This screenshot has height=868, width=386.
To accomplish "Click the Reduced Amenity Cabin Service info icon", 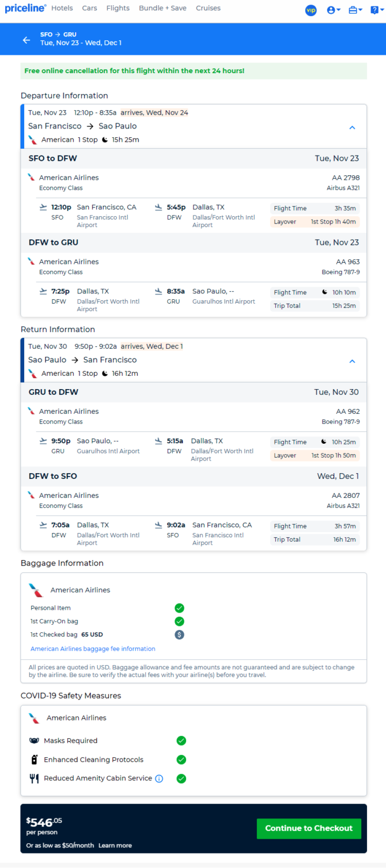I will (x=159, y=779).
